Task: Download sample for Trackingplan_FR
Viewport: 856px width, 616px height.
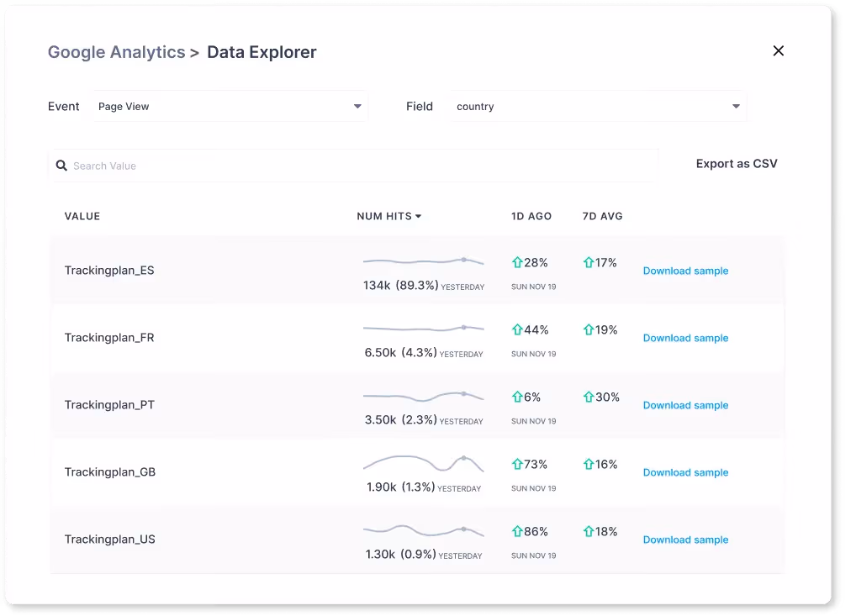Action: tap(685, 338)
